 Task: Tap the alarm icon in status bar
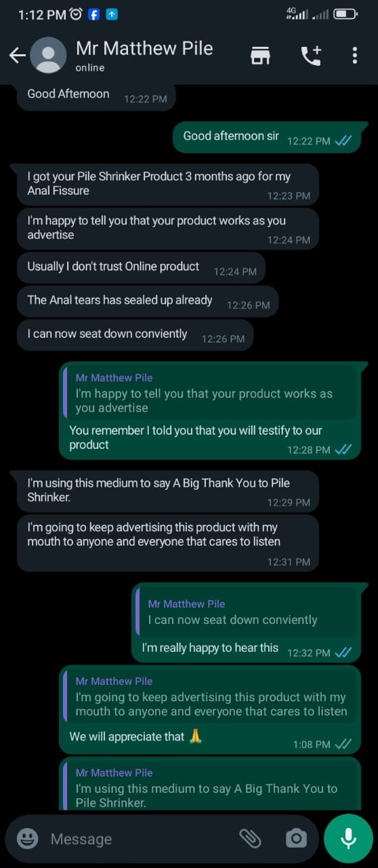(77, 14)
